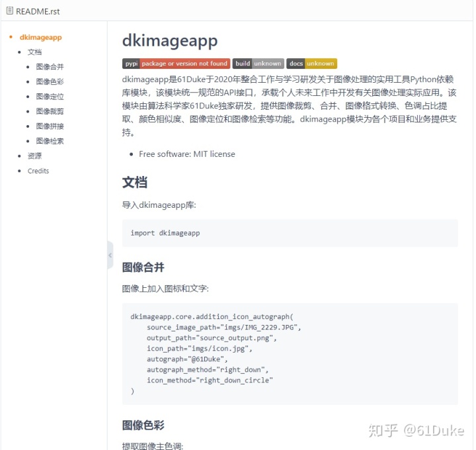Screen dimensions: 476x450
Task: Click the Free software: MIT license item
Action: pos(187,154)
